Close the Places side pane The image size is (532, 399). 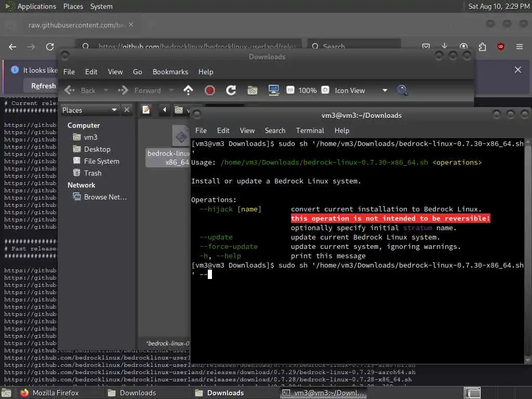(x=127, y=110)
